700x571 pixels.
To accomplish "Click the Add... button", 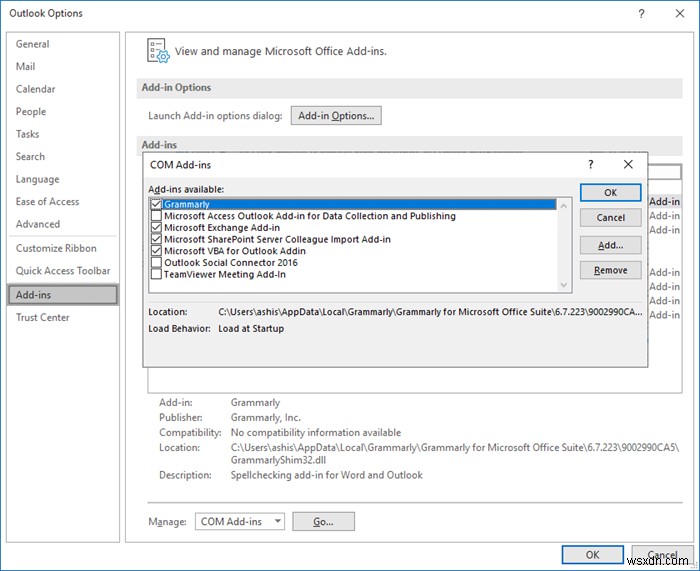I will pos(610,245).
